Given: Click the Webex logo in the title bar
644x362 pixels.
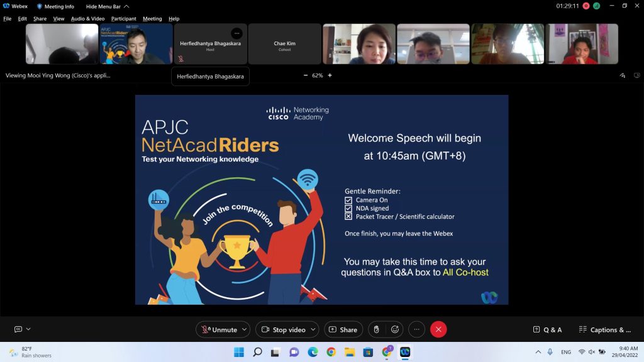Looking at the screenshot, I should pos(6,6).
